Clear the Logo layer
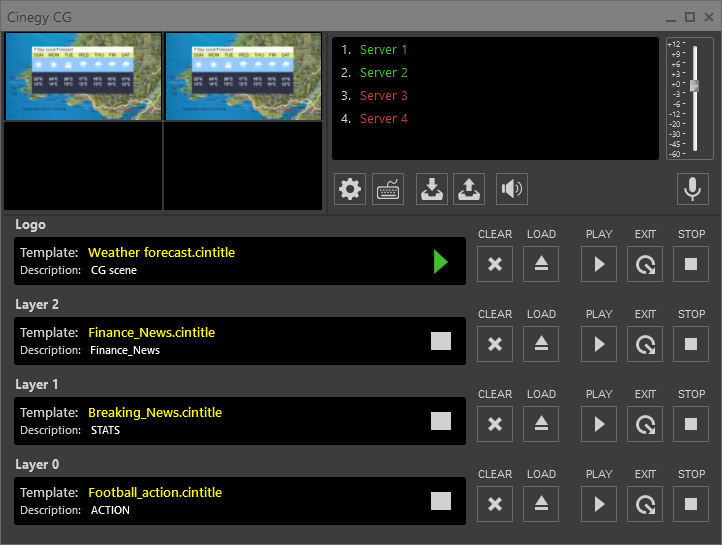The image size is (722, 545). coord(495,264)
